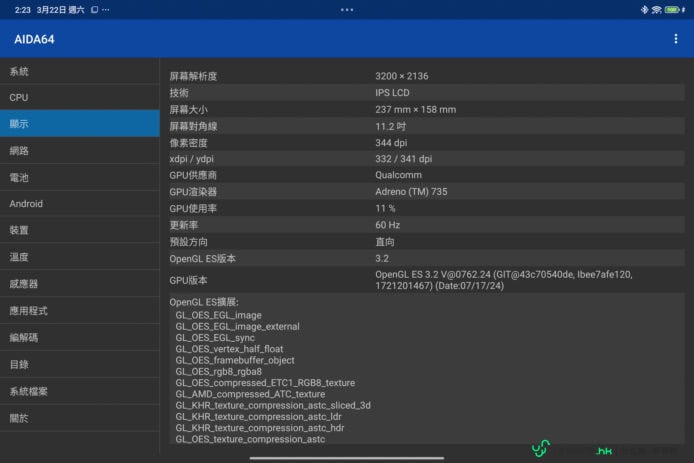This screenshot has width=694, height=463.
Task: Tap the Wi-Fi status bar icon
Action: pos(657,9)
